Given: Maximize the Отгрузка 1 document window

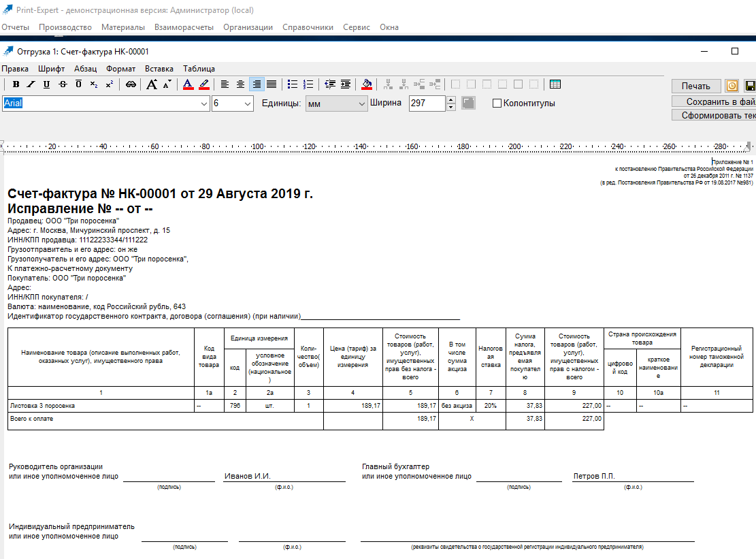Looking at the screenshot, I should 735,51.
